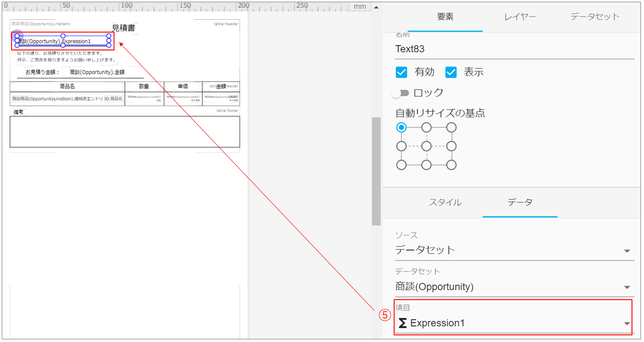Select the top-right auto-resize anchor point
644x342 pixels.
(x=451, y=128)
